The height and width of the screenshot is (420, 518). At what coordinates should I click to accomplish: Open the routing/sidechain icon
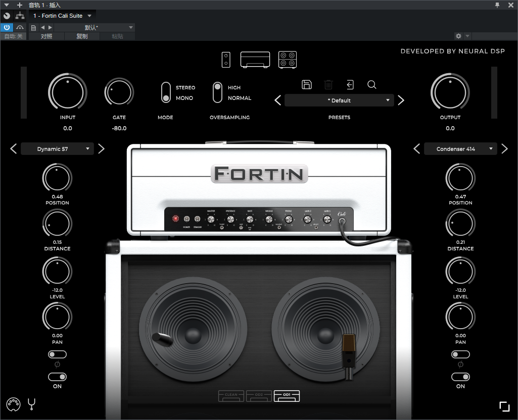coord(20,16)
